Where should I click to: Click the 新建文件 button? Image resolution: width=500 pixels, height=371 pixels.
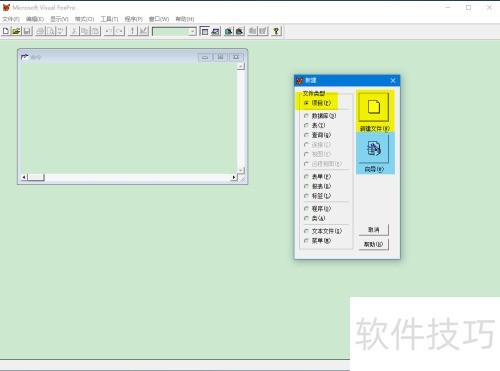[374, 107]
